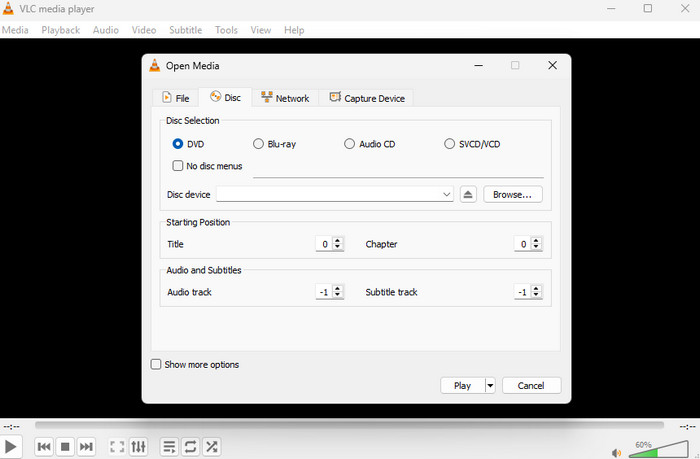The width and height of the screenshot is (700, 459).
Task: Check Show more options
Action: point(156,364)
